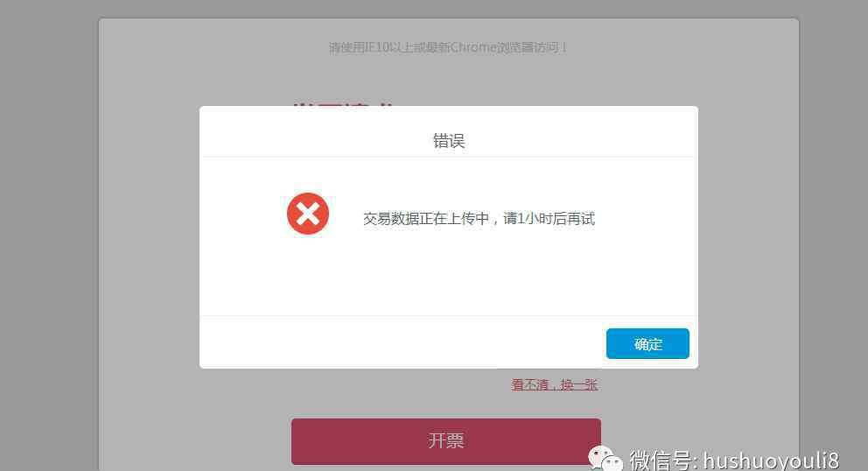Viewport: 868px width, 471px height.
Task: Click the dark margin right of the page card
Action: coord(833,221)
